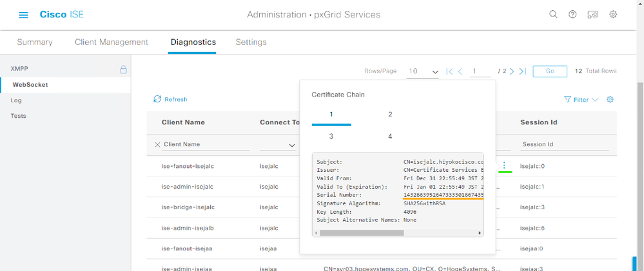Click the Filter funnel icon
Viewport: 644px width, 271px height.
point(567,99)
